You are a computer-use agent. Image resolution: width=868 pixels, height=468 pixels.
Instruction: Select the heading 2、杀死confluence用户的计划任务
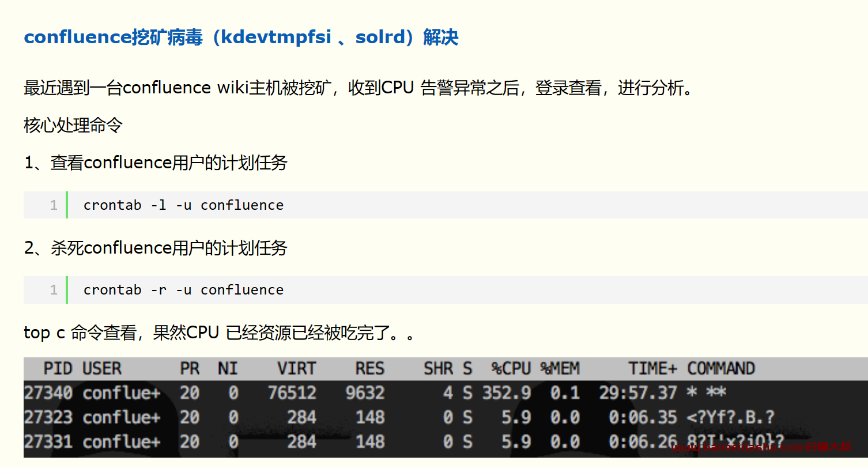[156, 248]
